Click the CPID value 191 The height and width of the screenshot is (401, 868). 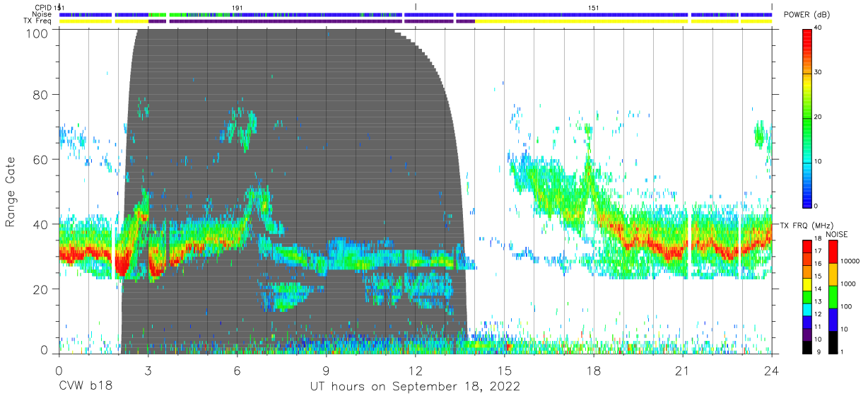pos(237,8)
